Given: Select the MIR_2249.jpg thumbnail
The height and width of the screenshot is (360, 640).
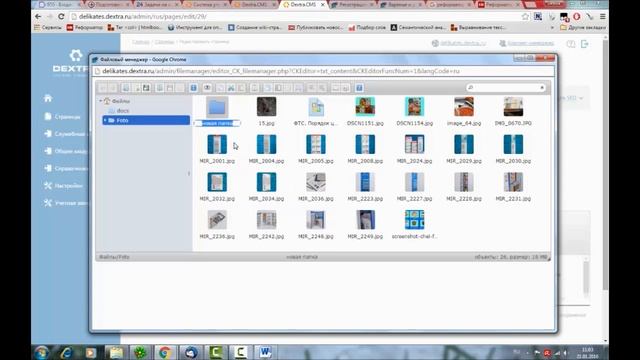Looking at the screenshot, I should point(365,220).
